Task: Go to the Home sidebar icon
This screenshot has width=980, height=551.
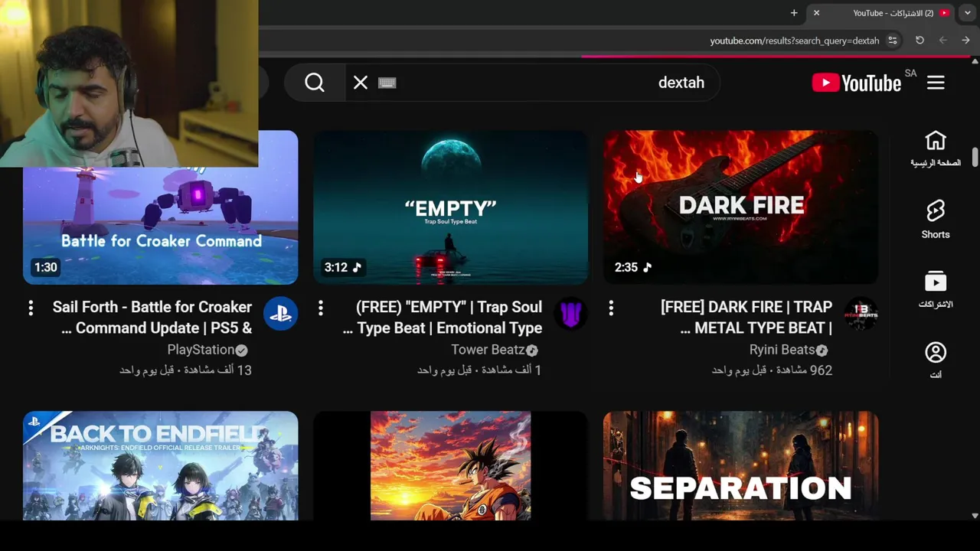Action: click(936, 149)
